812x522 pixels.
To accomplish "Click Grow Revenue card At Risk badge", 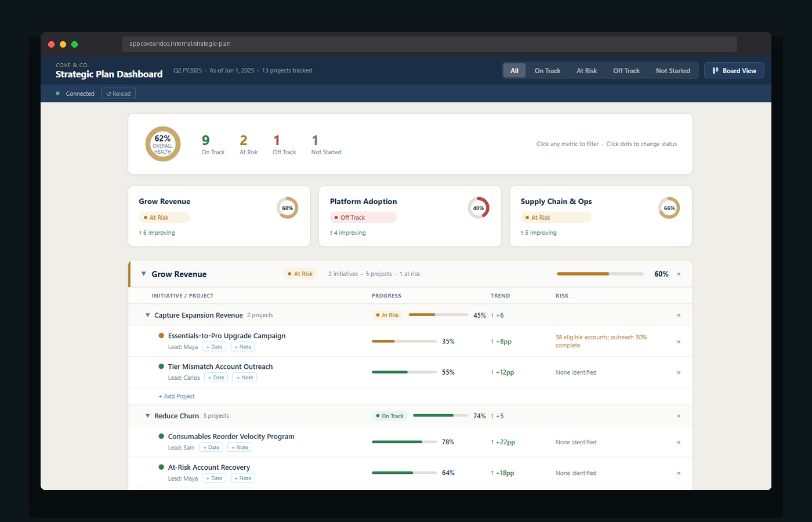I will [x=164, y=217].
